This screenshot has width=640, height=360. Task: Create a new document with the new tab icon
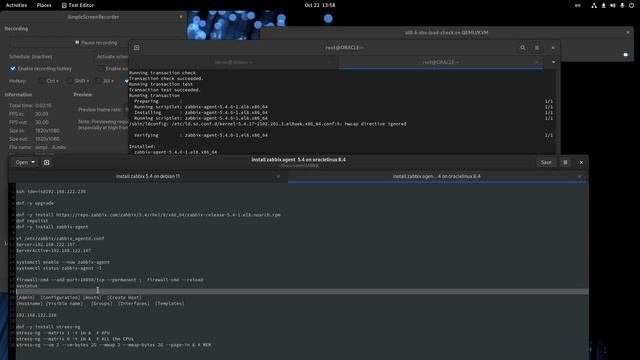[x=47, y=162]
